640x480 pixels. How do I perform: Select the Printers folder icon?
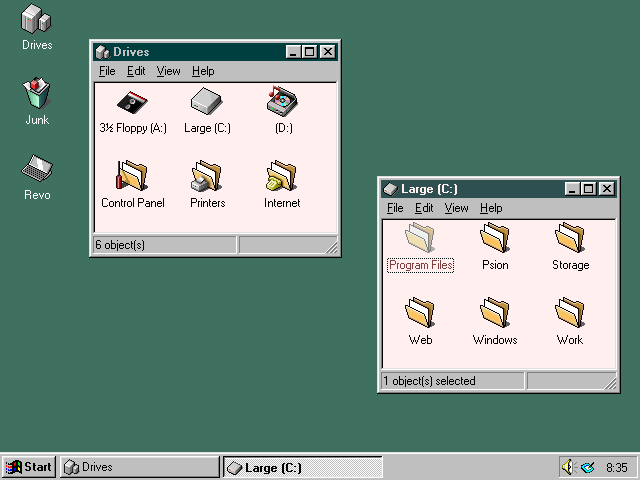pos(207,177)
